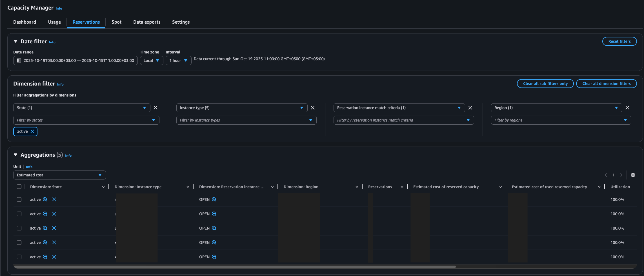Screen dimensions: 644x276
Task: Remove the Region dimension filter
Action: point(627,108)
